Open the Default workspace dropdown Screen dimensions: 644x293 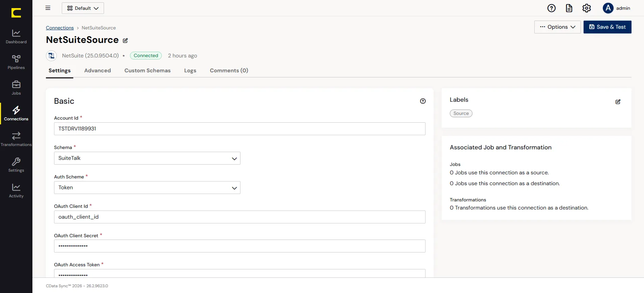[83, 8]
